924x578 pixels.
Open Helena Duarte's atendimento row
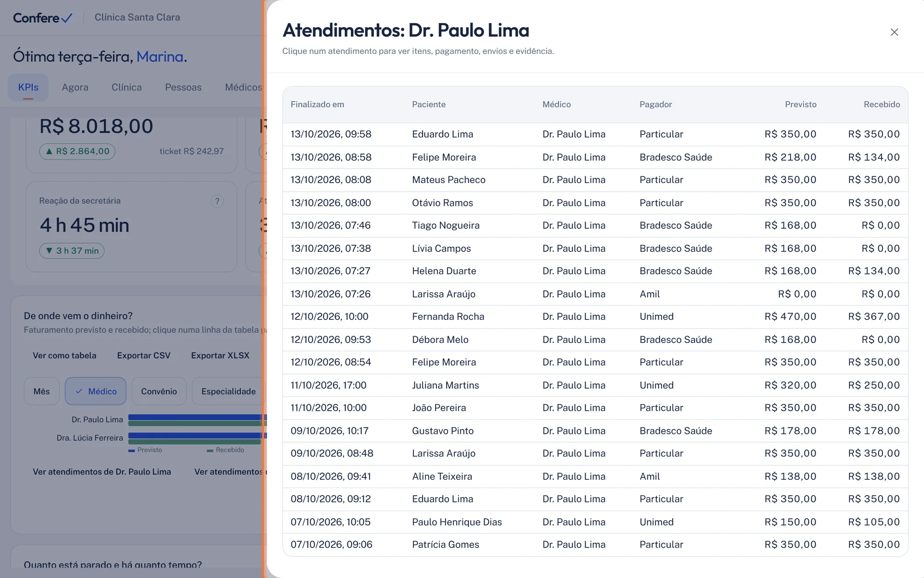tap(595, 271)
